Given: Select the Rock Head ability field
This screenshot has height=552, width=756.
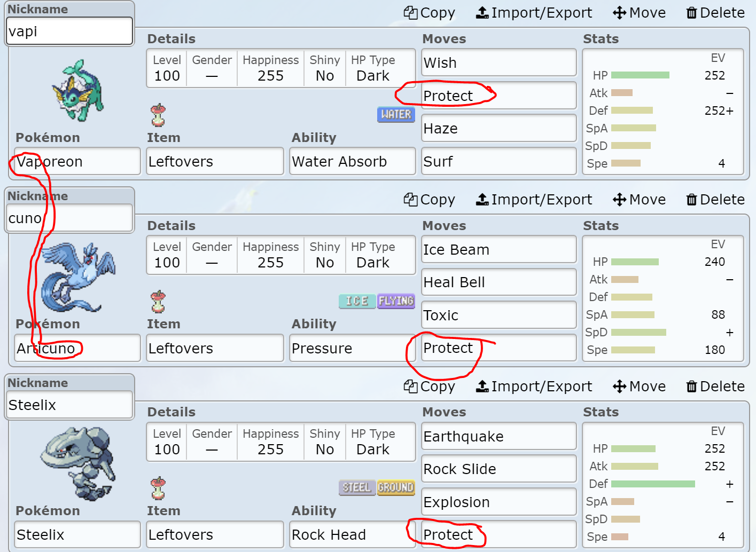Looking at the screenshot, I should tap(353, 534).
